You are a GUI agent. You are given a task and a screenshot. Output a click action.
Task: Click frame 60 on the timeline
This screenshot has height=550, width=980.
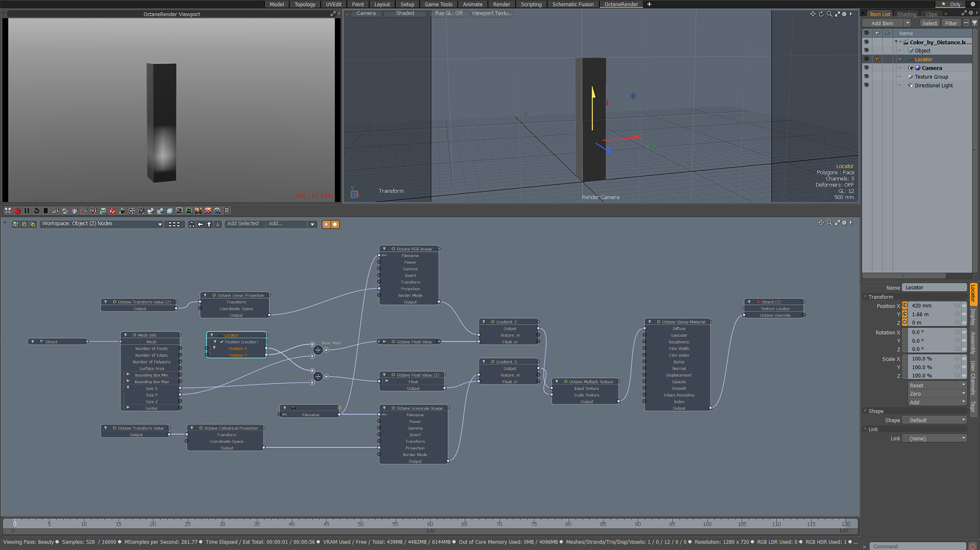coord(430,524)
